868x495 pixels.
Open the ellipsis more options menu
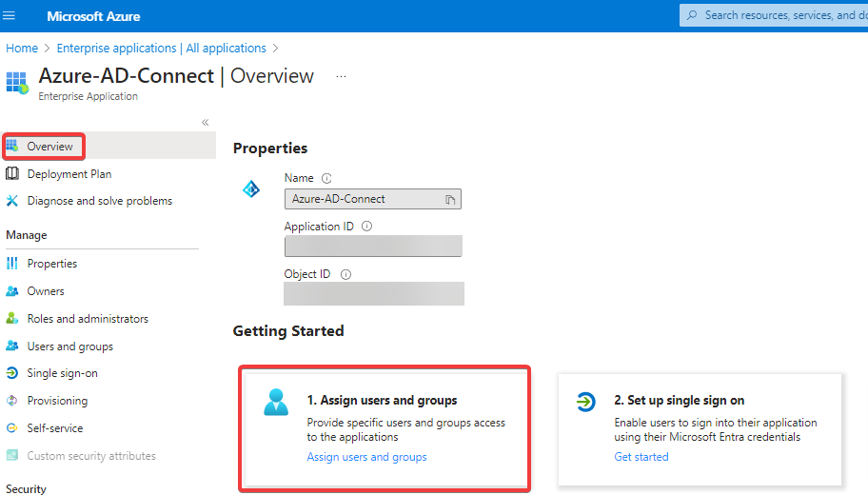pyautogui.click(x=341, y=77)
